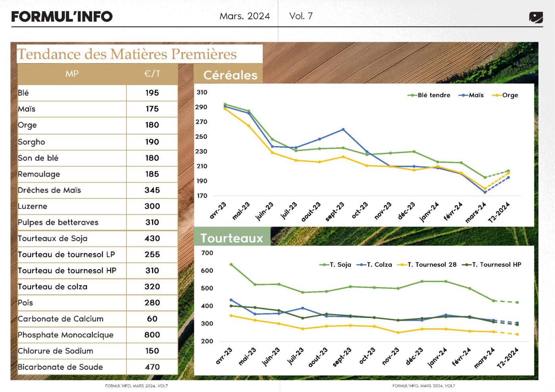Select the Maïs row label in table
Viewport: 555px width, 392px height.
tap(27, 109)
